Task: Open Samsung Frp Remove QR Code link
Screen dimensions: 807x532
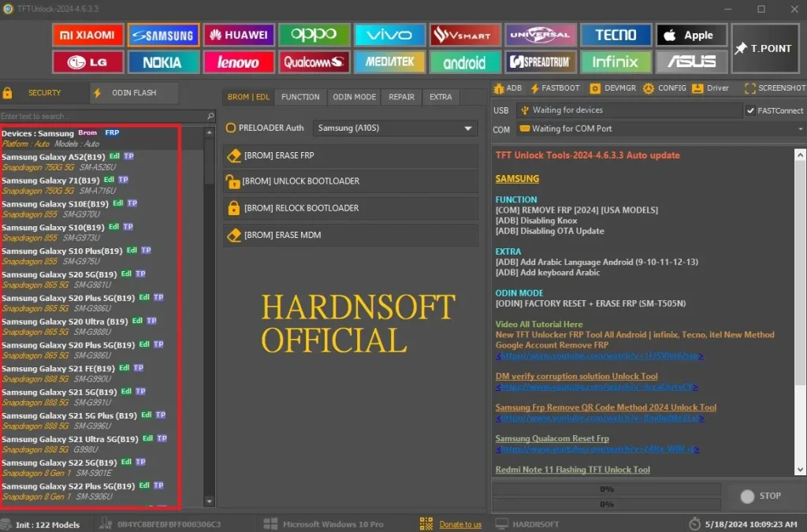Action: pos(606,407)
